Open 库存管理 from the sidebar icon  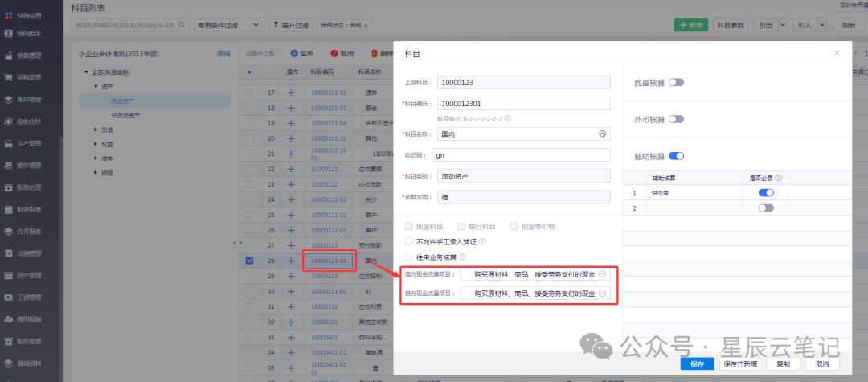[9, 100]
